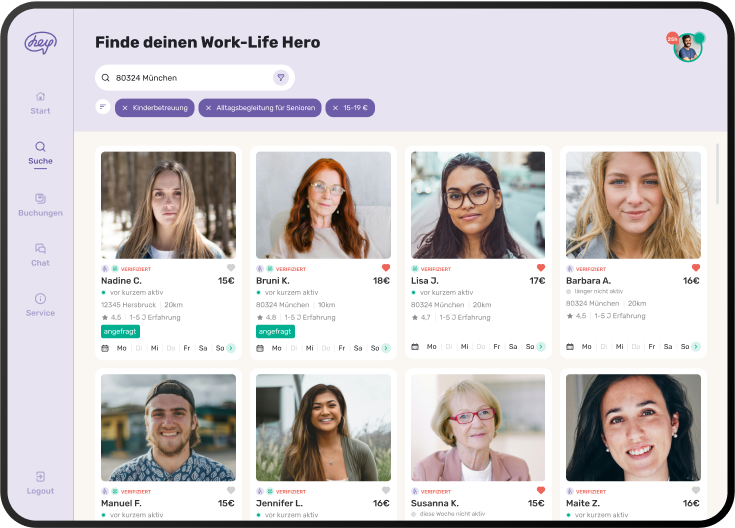Open Maite Z.'s profile photo
This screenshot has width=735, height=528.
[x=633, y=428]
